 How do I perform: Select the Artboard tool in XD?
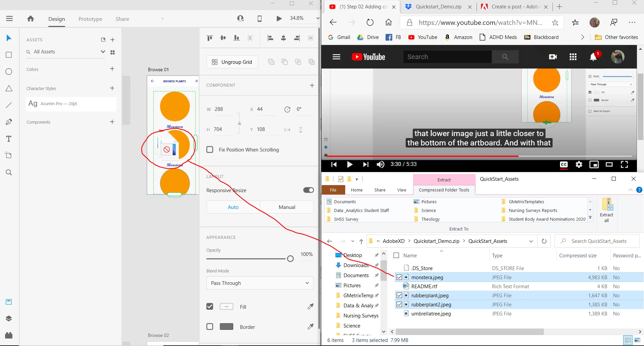pos(9,155)
